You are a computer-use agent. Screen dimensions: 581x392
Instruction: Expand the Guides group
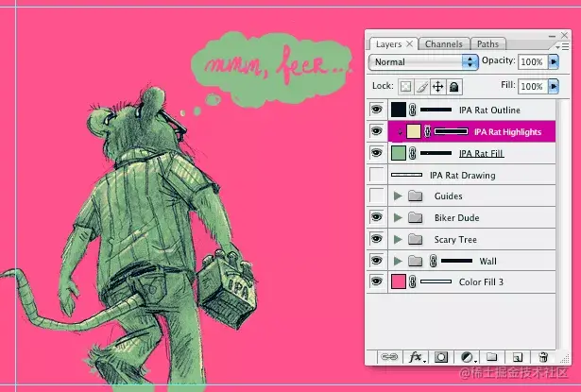398,196
